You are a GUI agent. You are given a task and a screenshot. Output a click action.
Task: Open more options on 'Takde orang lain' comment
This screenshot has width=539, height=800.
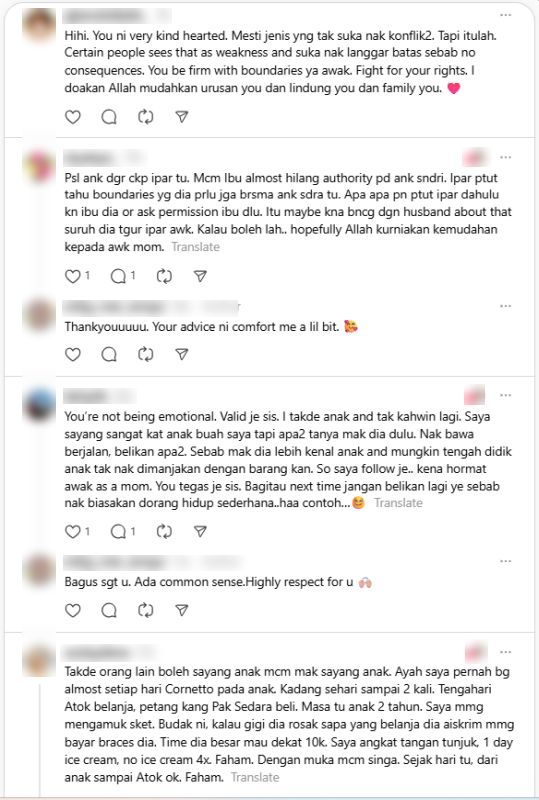pos(505,652)
